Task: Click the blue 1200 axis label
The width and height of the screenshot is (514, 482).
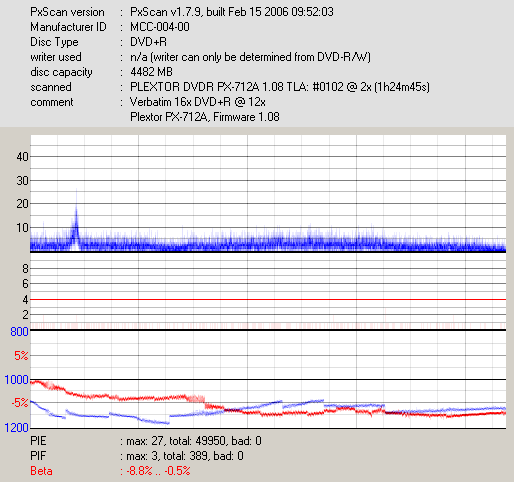Action: coord(16,427)
